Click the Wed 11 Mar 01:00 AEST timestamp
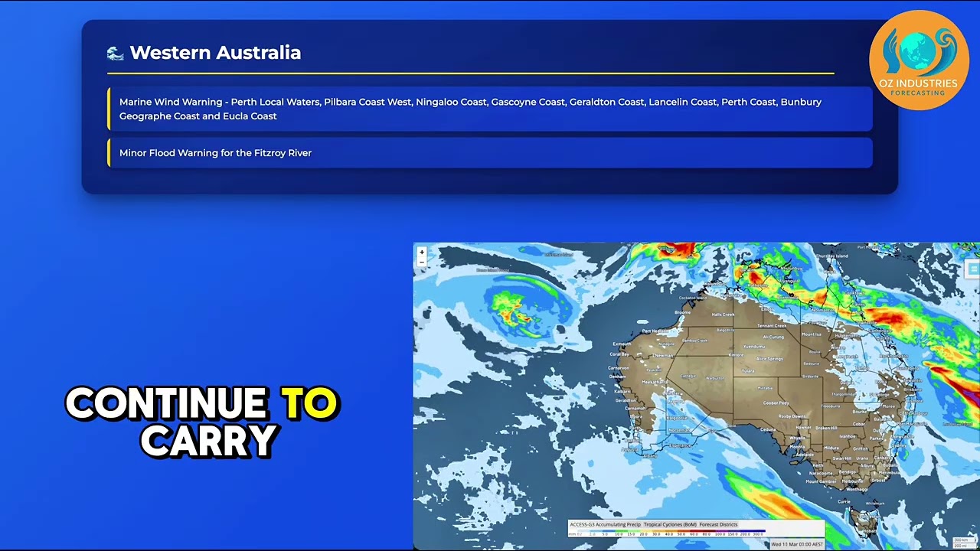This screenshot has height=551, width=980. click(x=797, y=544)
